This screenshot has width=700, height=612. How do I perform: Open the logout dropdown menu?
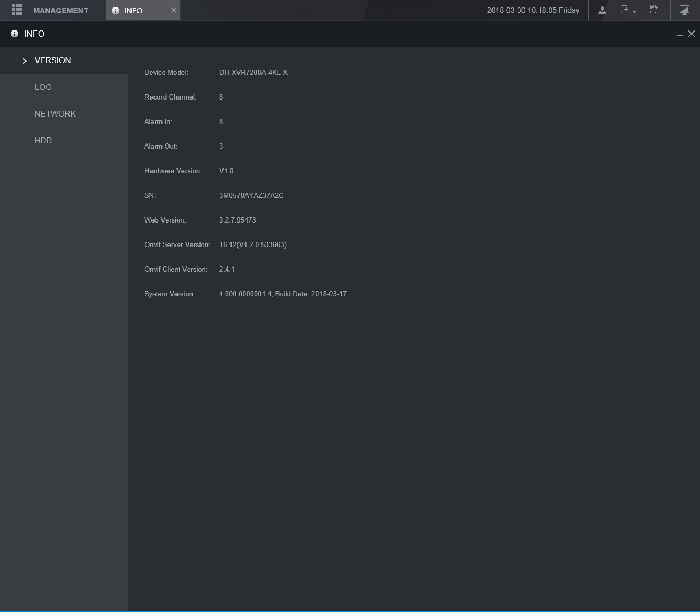point(628,10)
